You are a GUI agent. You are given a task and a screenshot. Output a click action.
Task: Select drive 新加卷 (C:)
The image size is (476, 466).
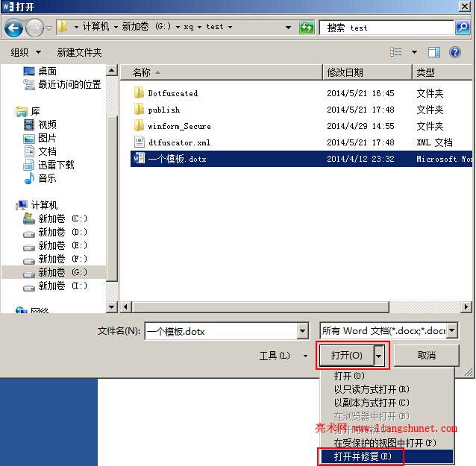click(55, 218)
